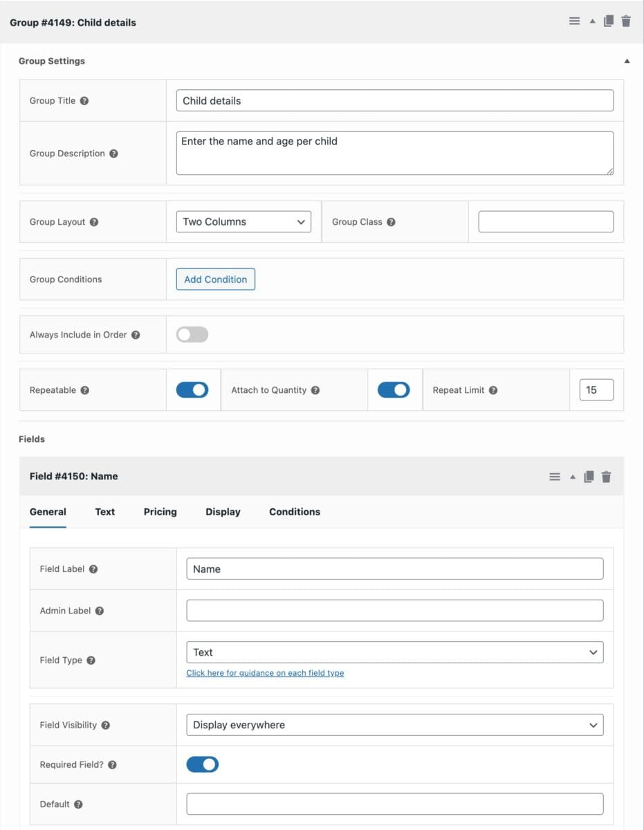Duplicate Group #4149 using the copy icon

tap(608, 21)
